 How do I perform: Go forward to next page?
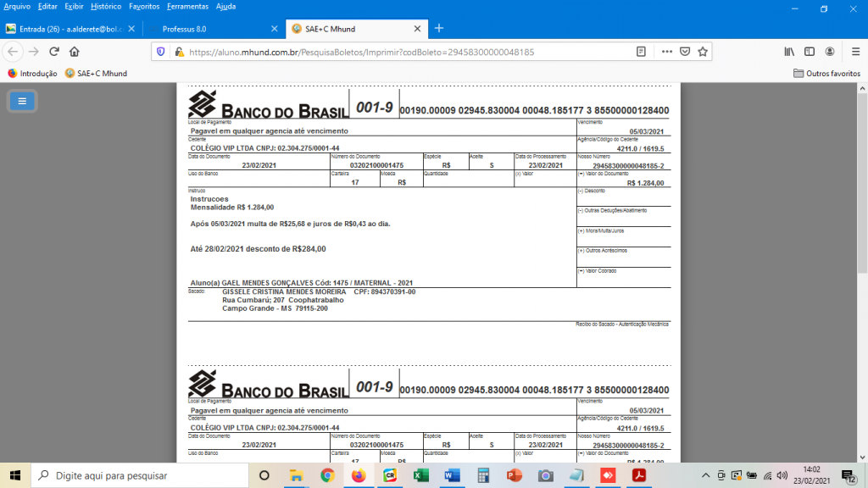coord(34,52)
